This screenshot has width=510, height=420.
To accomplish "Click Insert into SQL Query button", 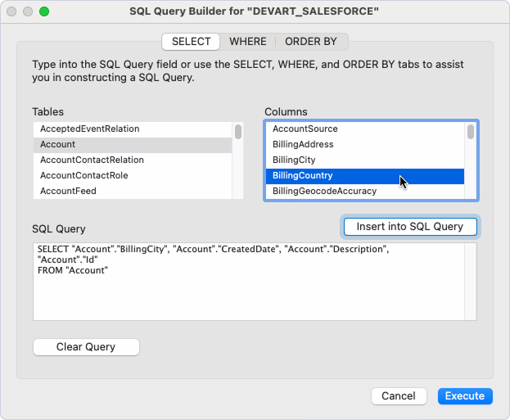I will 410,227.
